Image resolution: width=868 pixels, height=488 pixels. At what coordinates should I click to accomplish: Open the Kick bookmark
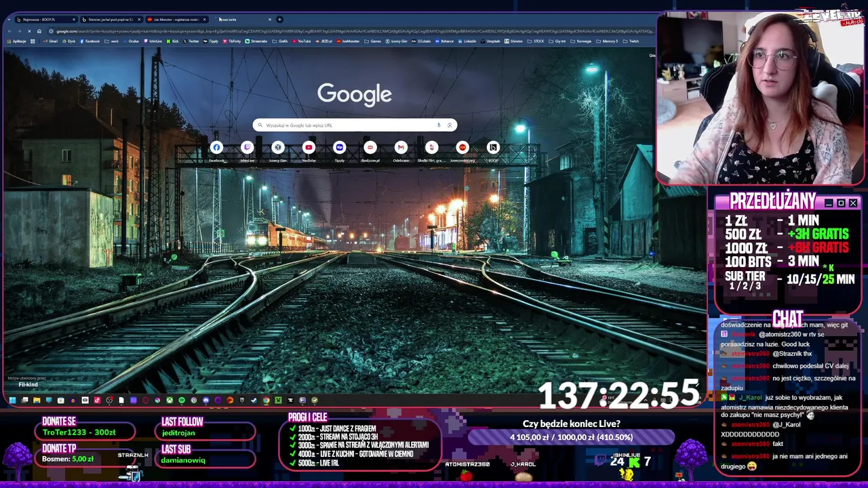pyautogui.click(x=172, y=41)
